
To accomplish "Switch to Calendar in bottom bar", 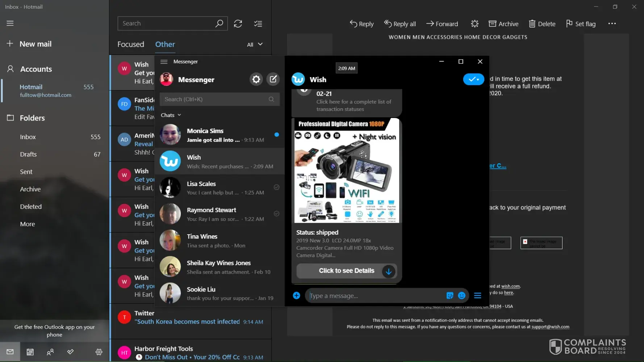I will click(x=30, y=352).
